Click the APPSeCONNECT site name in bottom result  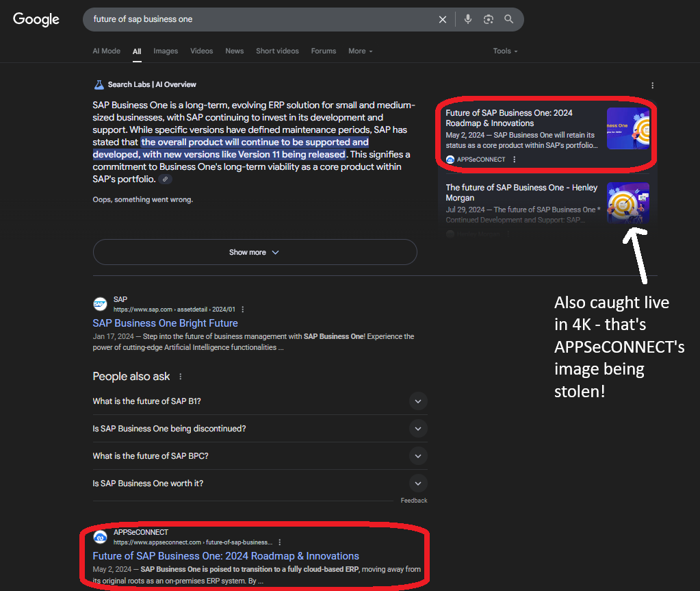141,532
